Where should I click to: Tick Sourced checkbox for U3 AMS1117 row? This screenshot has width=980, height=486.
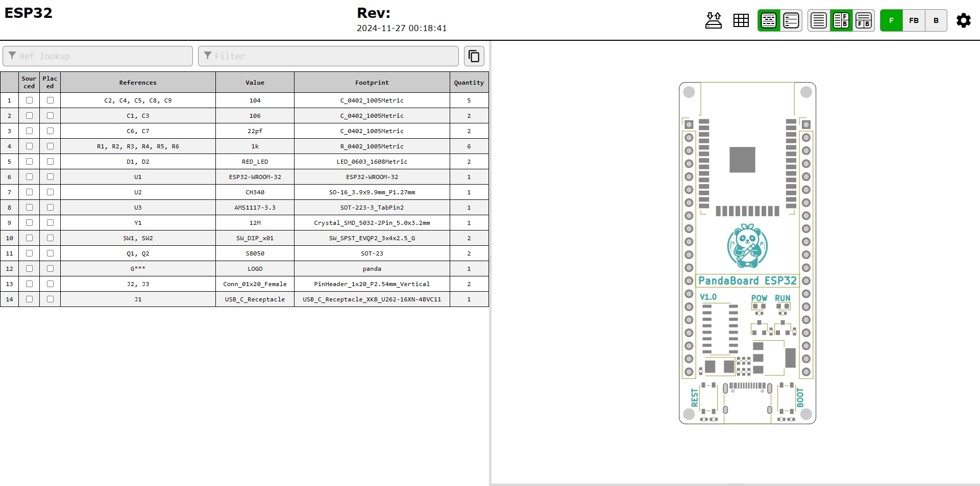29,208
